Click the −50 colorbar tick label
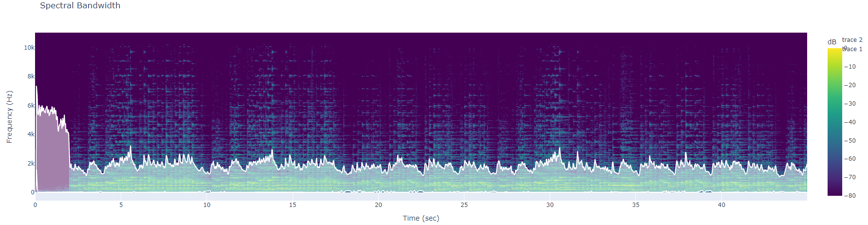Screen dimensions: 868x225 point(850,141)
